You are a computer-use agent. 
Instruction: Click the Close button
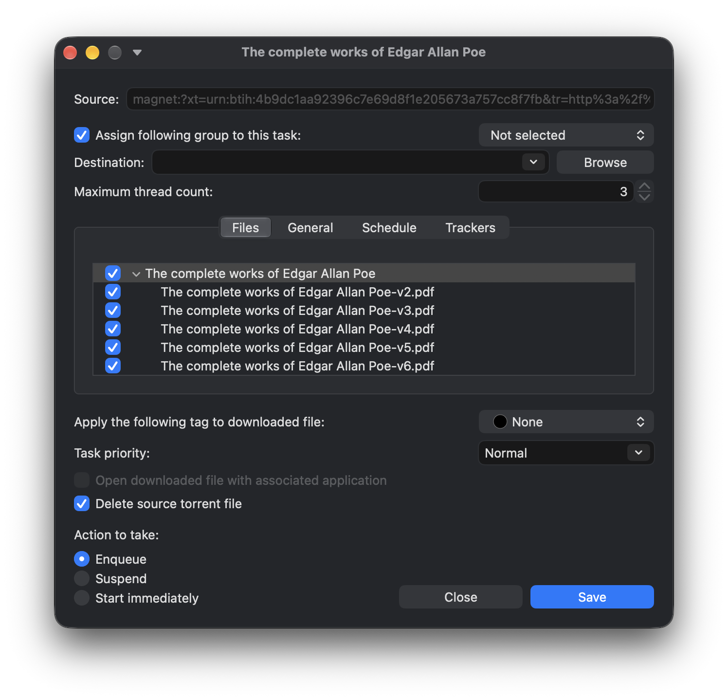tap(460, 597)
